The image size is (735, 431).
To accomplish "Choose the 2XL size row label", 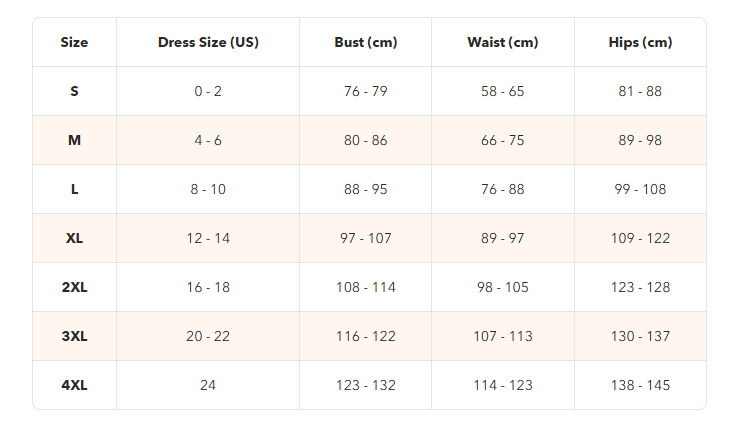I will 74,287.
